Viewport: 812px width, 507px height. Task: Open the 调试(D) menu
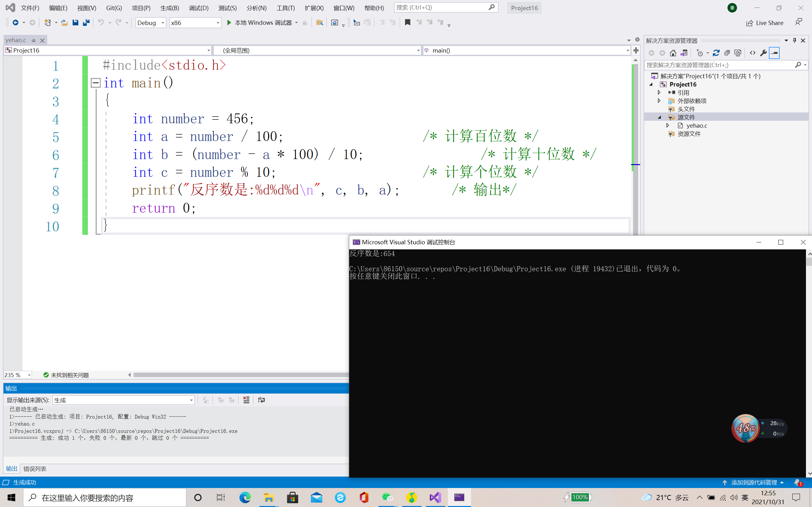tap(198, 8)
